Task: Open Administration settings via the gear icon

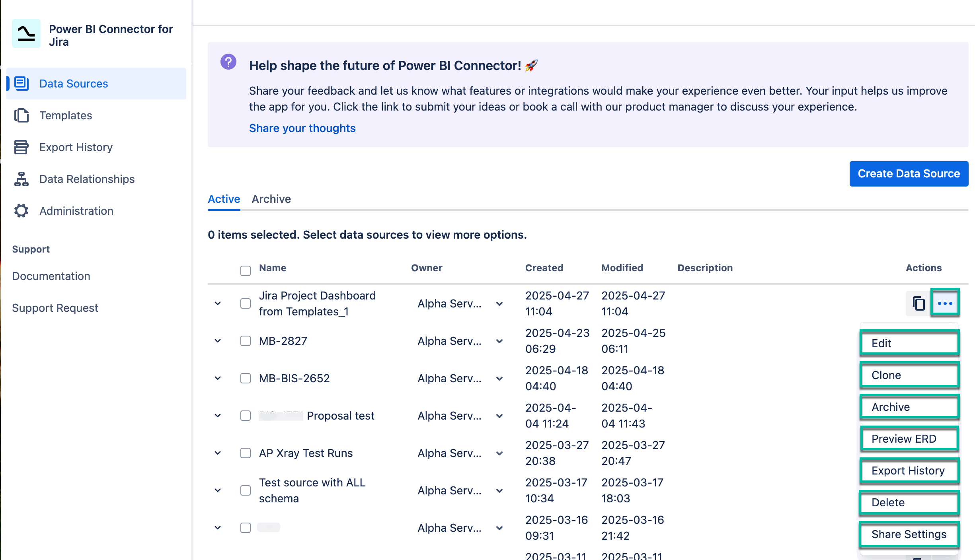Action: pyautogui.click(x=22, y=211)
